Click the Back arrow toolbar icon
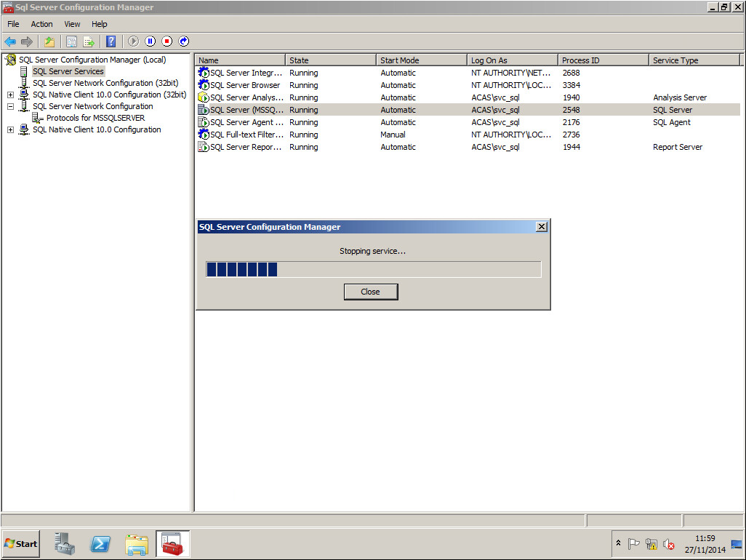The height and width of the screenshot is (560, 746). pos(10,42)
